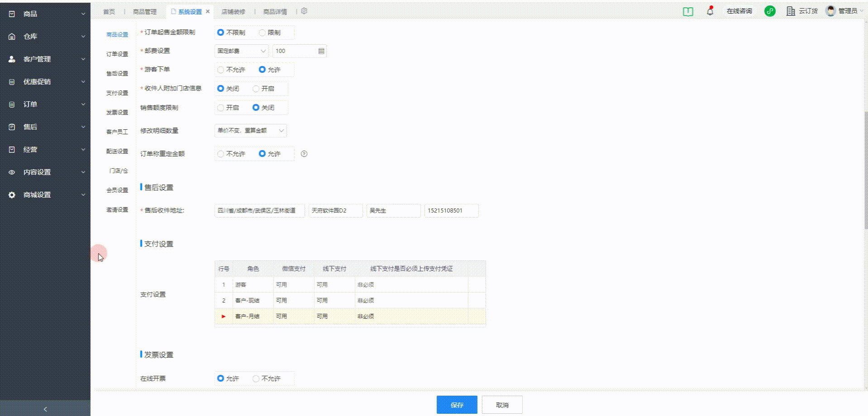
Task: Expand the 商城设置 menu chevron
Action: (83, 195)
